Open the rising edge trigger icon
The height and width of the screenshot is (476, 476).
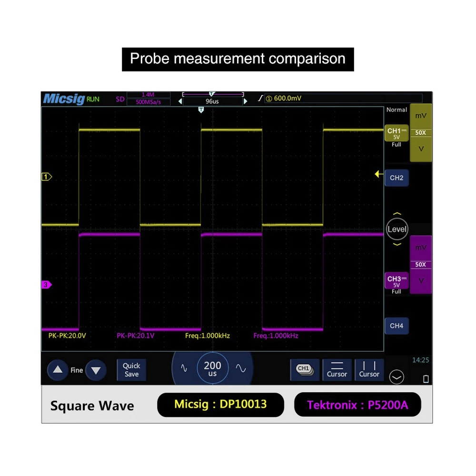(260, 99)
